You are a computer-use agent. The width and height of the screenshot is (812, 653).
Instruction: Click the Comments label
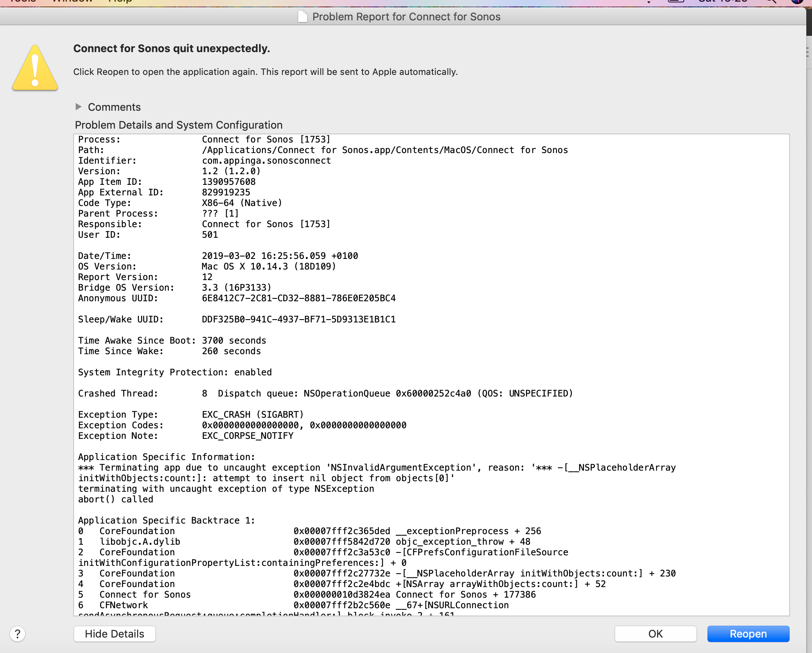tap(114, 107)
